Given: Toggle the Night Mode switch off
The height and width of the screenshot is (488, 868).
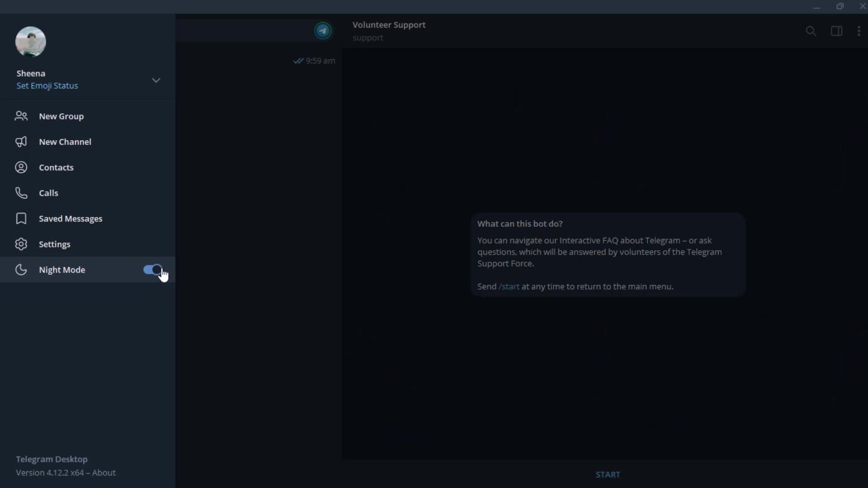Looking at the screenshot, I should point(153,270).
